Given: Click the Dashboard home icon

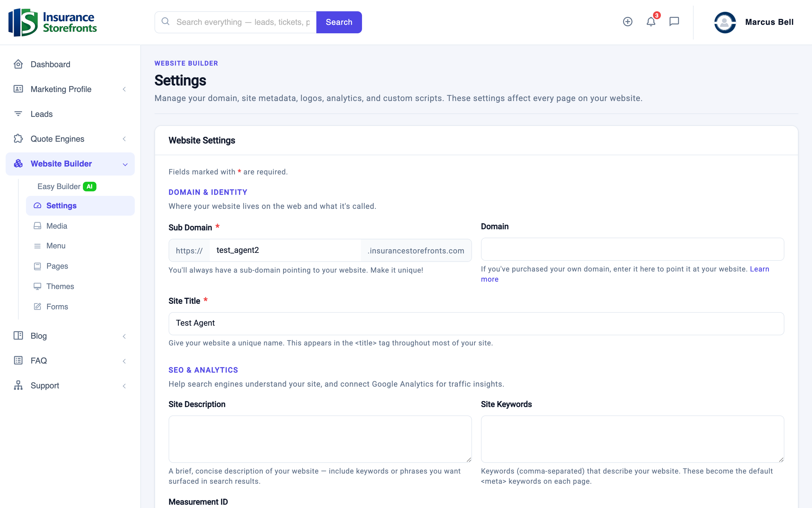Looking at the screenshot, I should click(18, 64).
